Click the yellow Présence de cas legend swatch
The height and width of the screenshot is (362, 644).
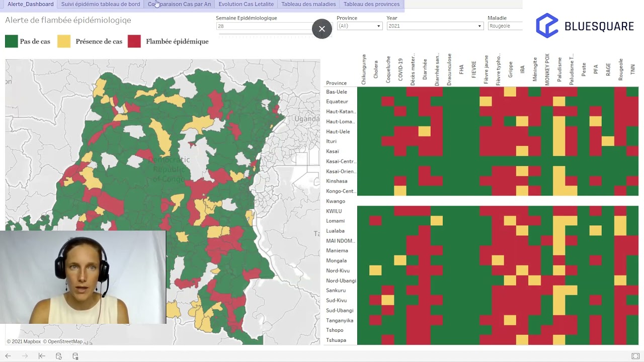pyautogui.click(x=64, y=41)
